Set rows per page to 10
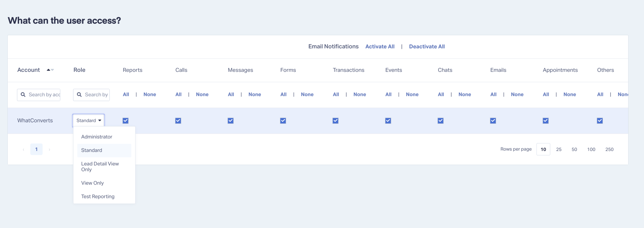Screen dimensions: 644x228 (543, 149)
